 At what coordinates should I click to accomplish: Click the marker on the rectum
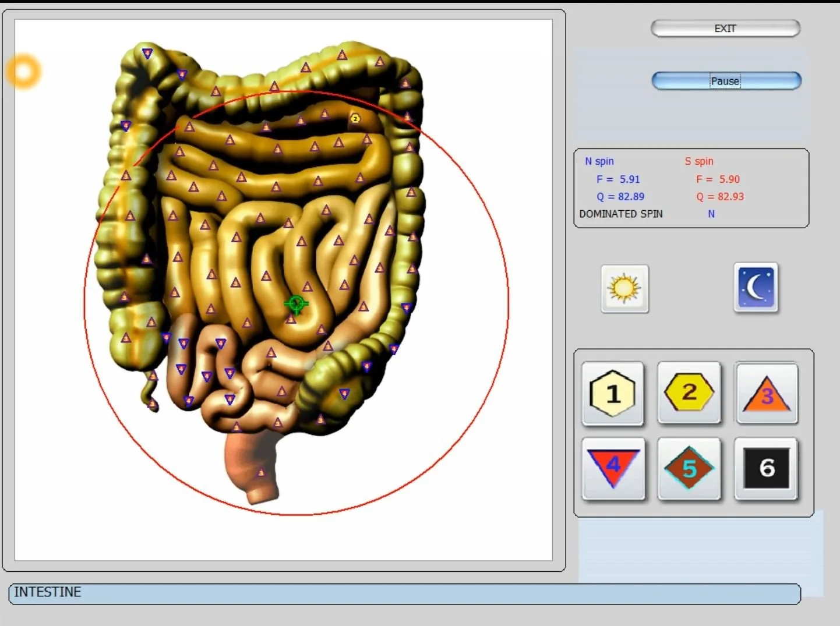(x=261, y=472)
